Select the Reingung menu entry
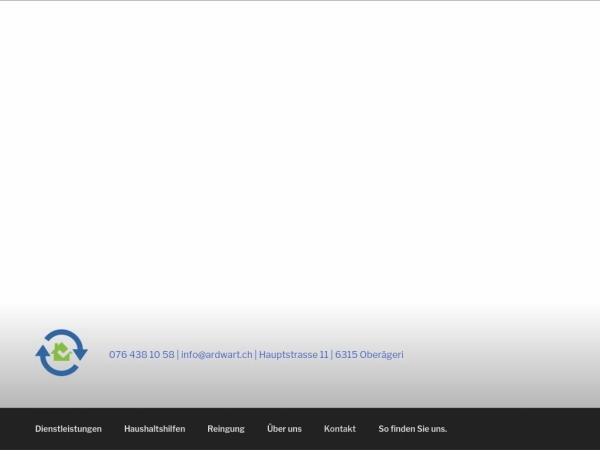This screenshot has height=450, width=600. [x=226, y=429]
